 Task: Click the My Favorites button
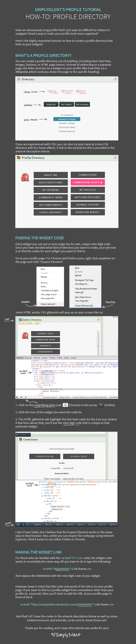point(82,105)
